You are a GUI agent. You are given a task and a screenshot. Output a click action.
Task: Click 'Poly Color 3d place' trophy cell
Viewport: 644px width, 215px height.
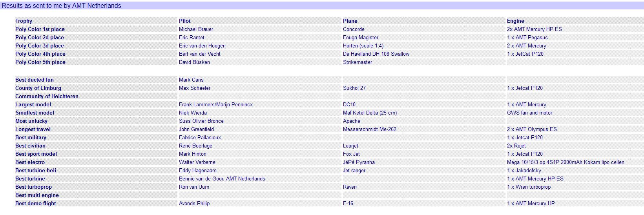pos(40,46)
